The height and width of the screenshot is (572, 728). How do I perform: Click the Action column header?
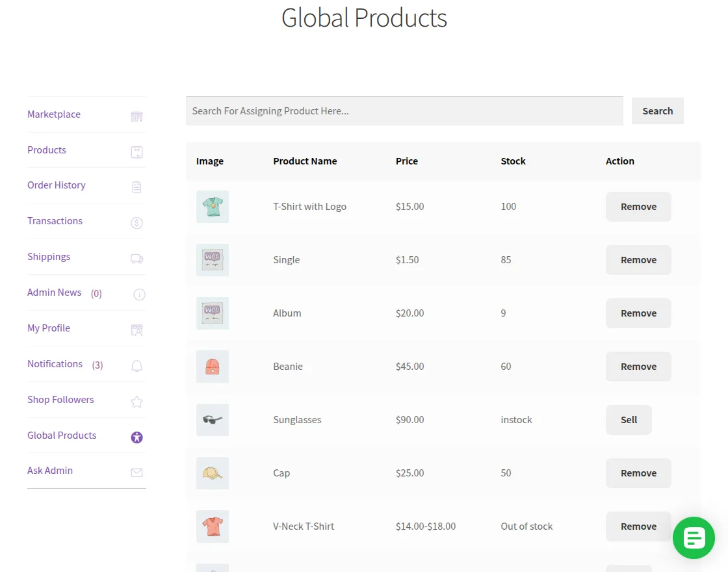coord(620,161)
